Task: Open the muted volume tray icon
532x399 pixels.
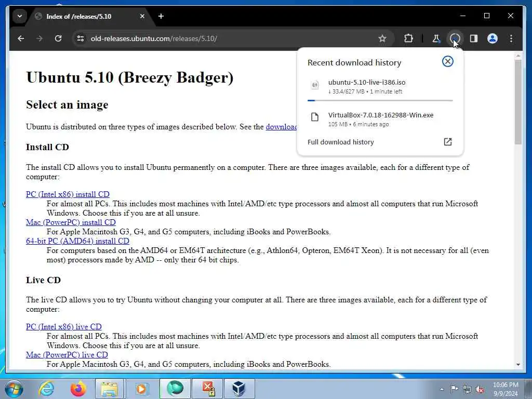Action: (480, 389)
